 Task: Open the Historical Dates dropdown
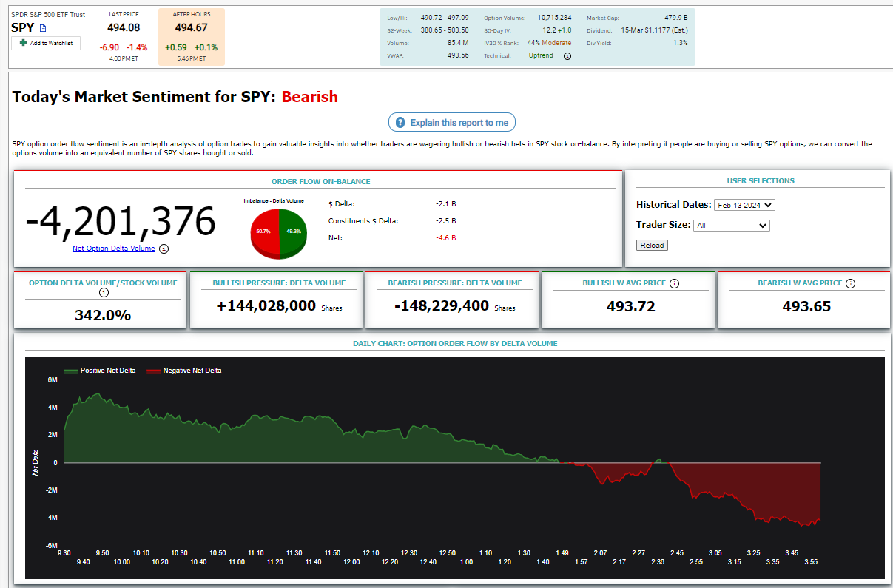(x=745, y=205)
